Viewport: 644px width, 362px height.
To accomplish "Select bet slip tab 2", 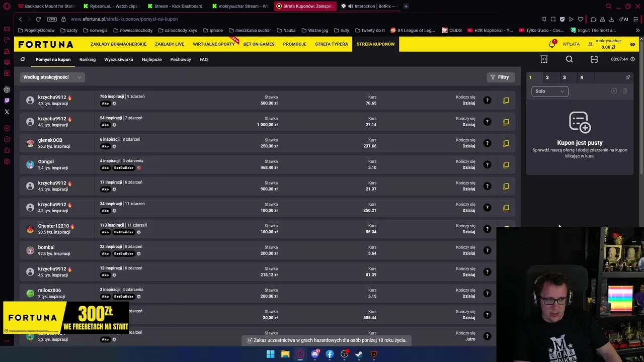I will click(x=547, y=77).
